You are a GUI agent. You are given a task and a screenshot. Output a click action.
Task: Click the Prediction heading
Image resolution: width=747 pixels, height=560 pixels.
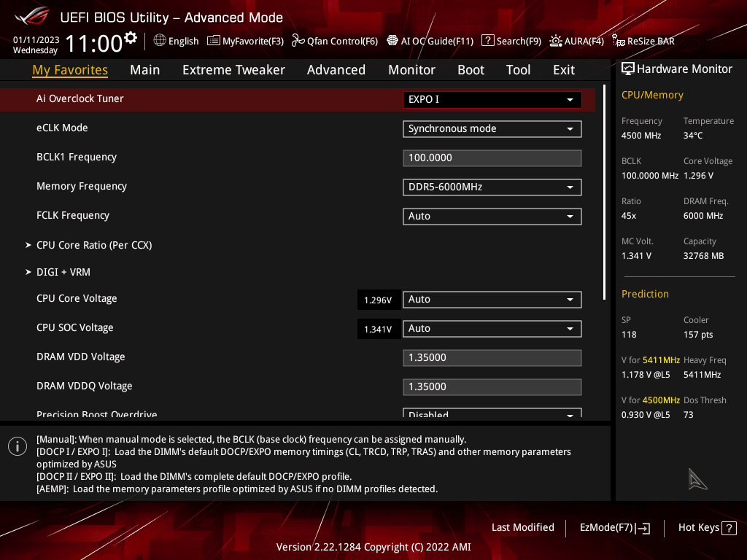click(645, 294)
